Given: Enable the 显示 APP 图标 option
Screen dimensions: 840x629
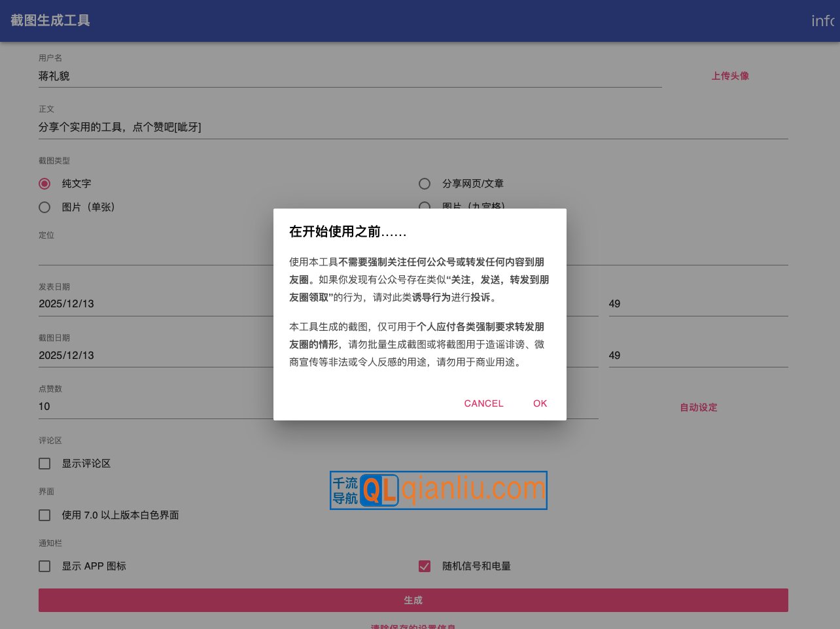Looking at the screenshot, I should 44,566.
